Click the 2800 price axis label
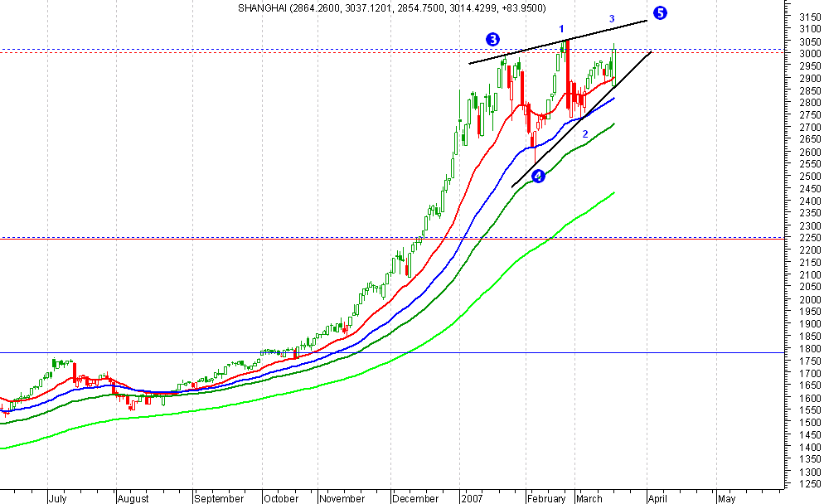Screen dimensions: 824x504 pyautogui.click(x=810, y=103)
